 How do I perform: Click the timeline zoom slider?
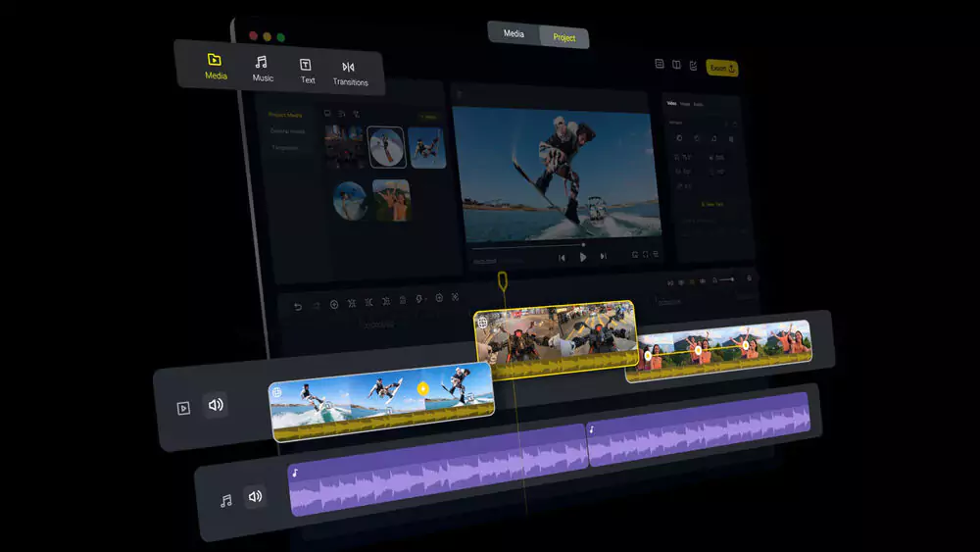(x=727, y=280)
